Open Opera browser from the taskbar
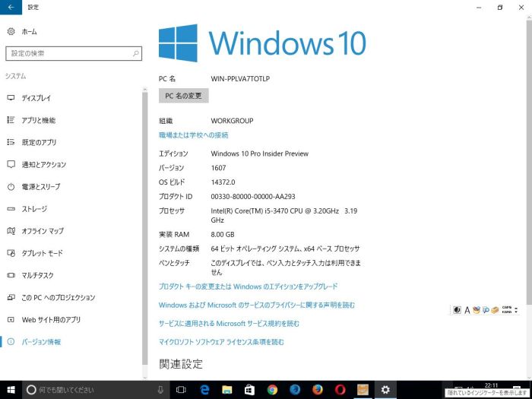Viewport: 532px width, 399px height. (x=340, y=390)
